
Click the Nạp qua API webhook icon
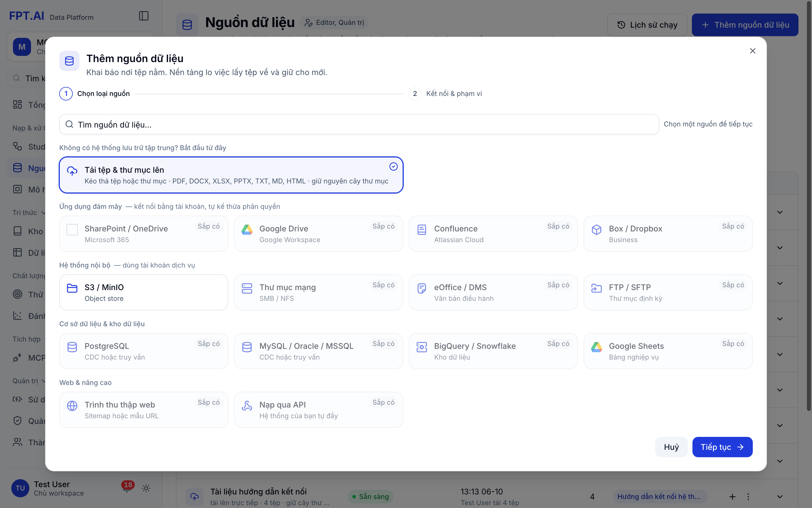coord(247,406)
